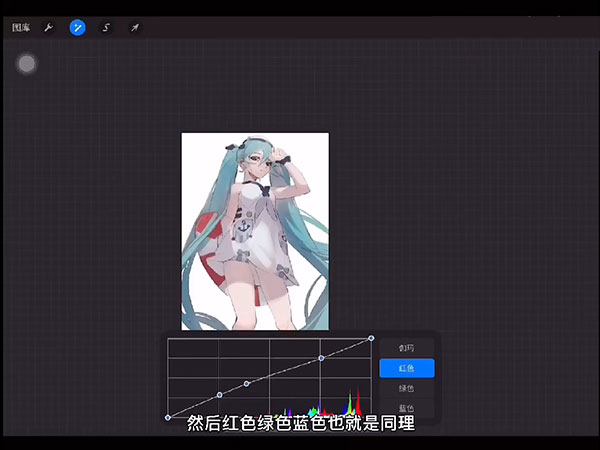Tap the highlighted Adjustments magic wand icon
600x450 pixels.
point(77,28)
